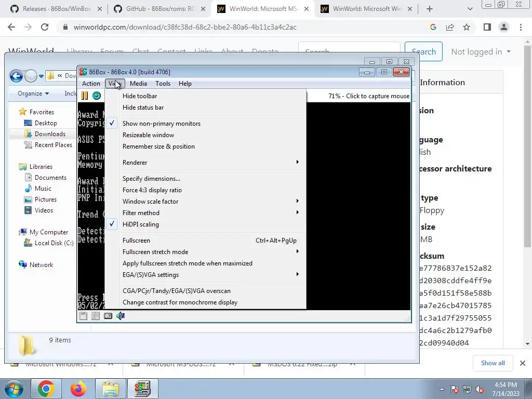Open the Media menu in 86Box
532x399 pixels.
tap(138, 84)
